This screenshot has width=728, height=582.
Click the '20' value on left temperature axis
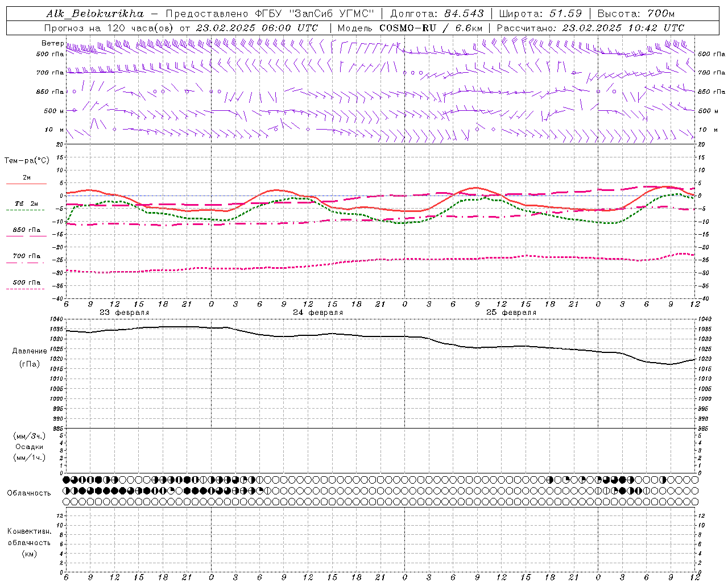click(x=60, y=144)
